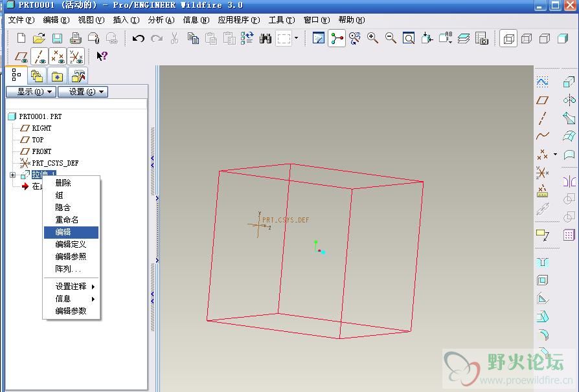579x392 pixels.
Task: Undo the last action
Action: click(x=139, y=38)
